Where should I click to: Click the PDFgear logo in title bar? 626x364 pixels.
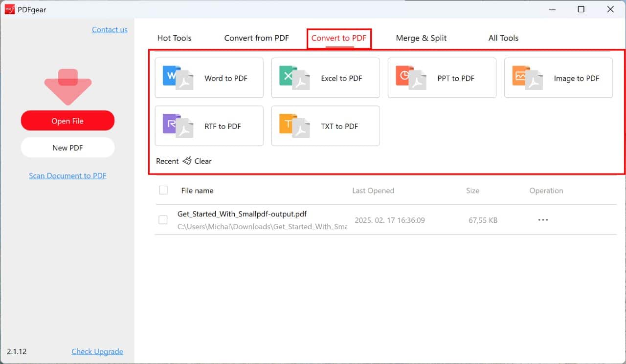click(9, 9)
